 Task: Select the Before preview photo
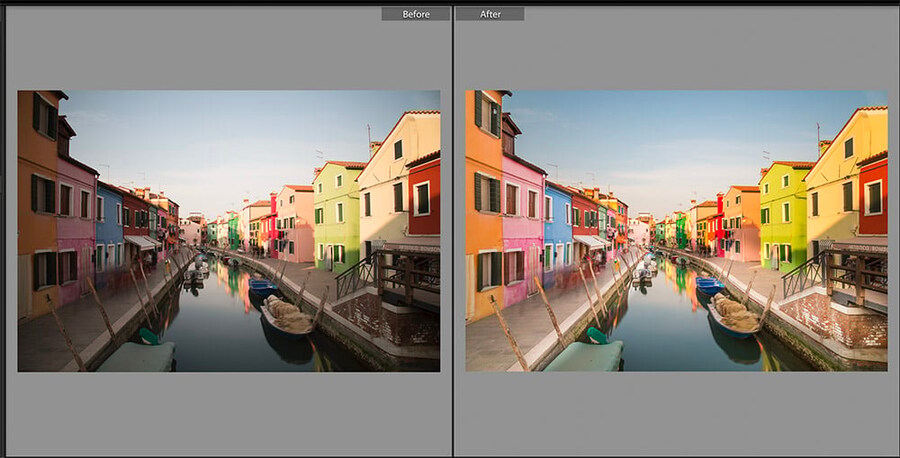tap(228, 231)
